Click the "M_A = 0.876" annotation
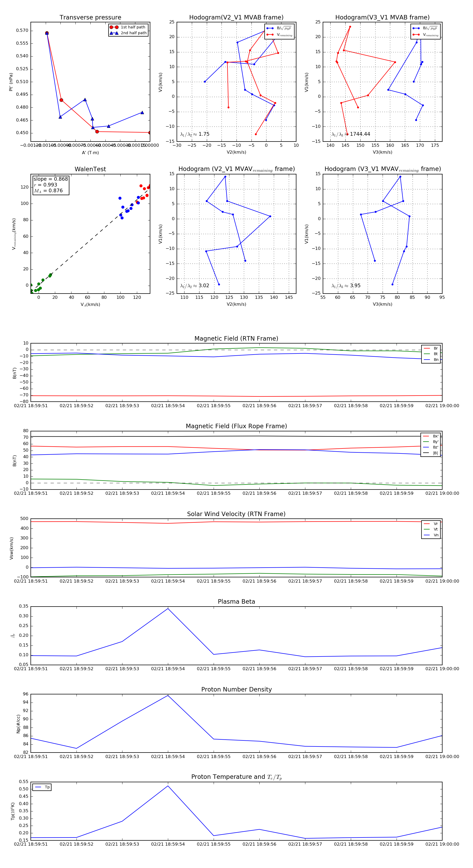 (x=48, y=191)
